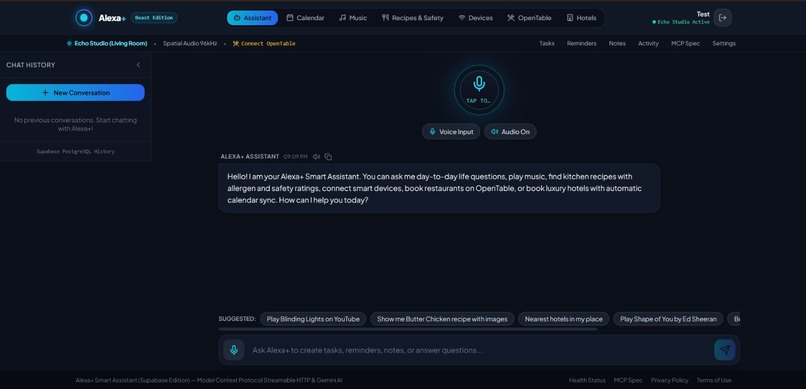The width and height of the screenshot is (806, 389).
Task: Click the CHAT HISTORY heading
Action: pyautogui.click(x=31, y=65)
